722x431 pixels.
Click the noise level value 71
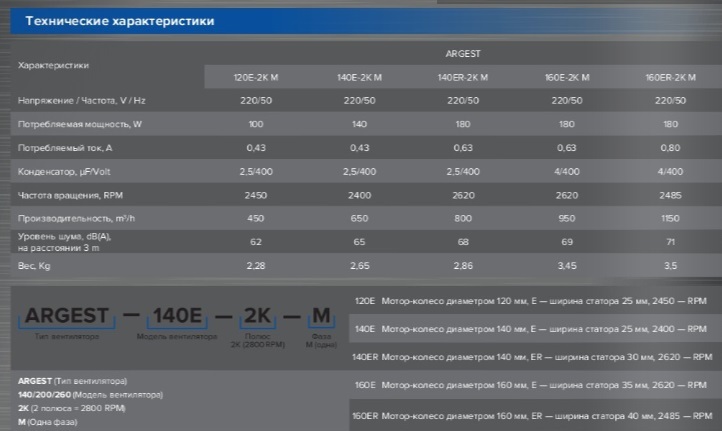(671, 242)
